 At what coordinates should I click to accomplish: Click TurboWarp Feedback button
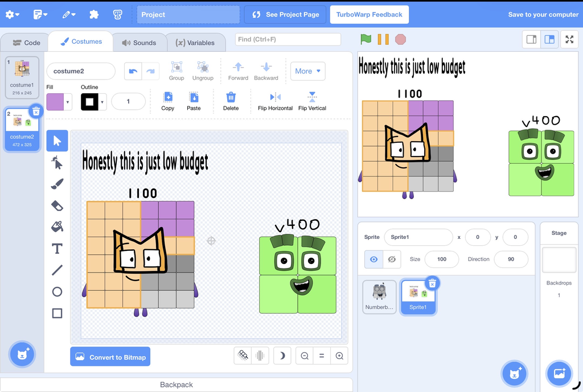[x=369, y=14]
